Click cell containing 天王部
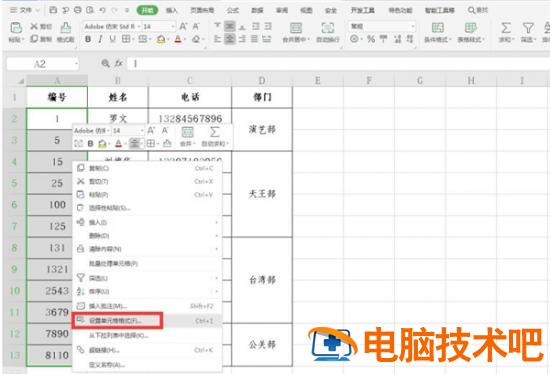The width and height of the screenshot is (550, 374). pos(262,194)
